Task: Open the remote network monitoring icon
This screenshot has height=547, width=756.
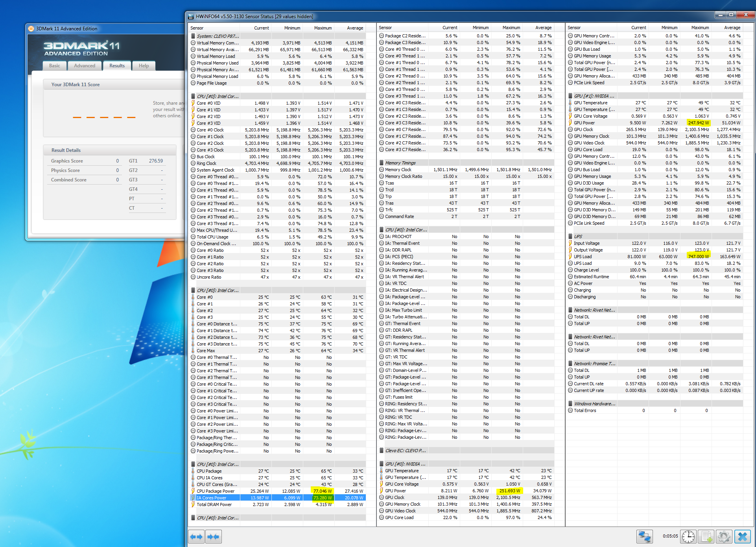Action: coord(644,536)
